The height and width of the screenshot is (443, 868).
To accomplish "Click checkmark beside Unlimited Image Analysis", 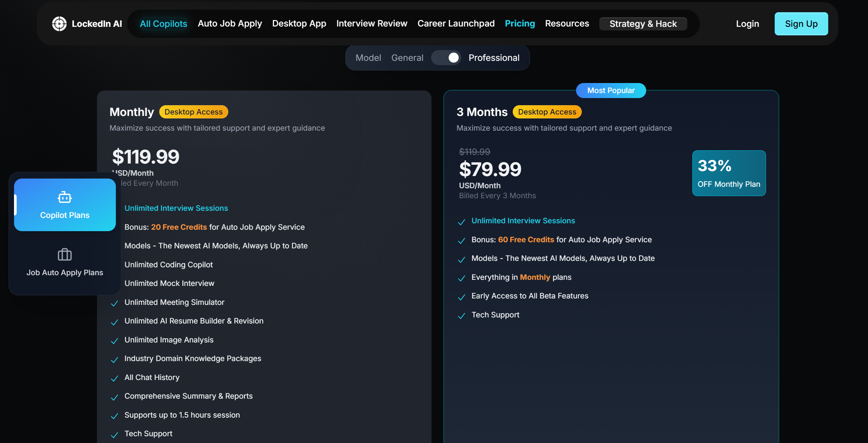I will pyautogui.click(x=114, y=341).
